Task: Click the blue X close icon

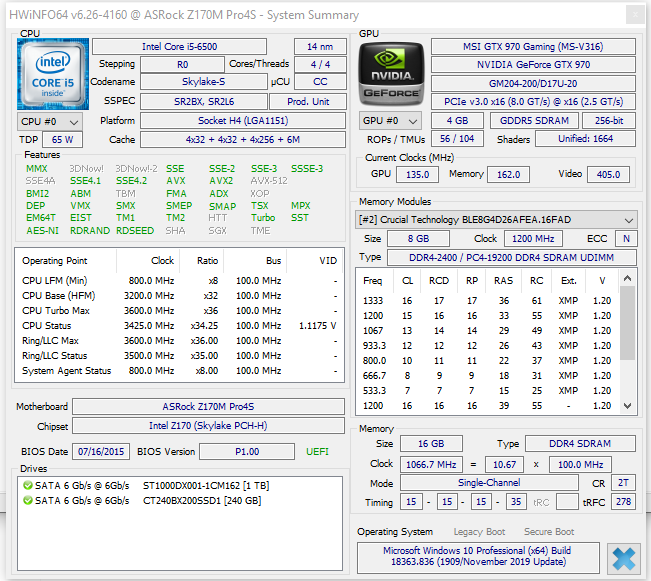Action: (x=624, y=557)
